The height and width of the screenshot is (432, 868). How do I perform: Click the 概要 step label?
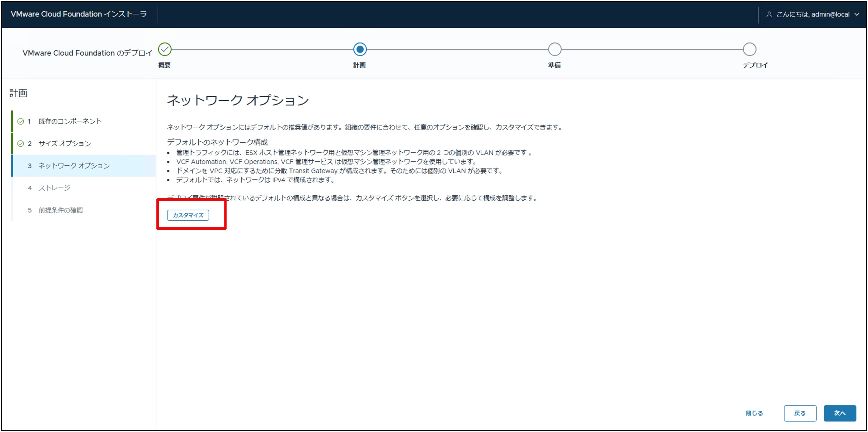pos(164,65)
